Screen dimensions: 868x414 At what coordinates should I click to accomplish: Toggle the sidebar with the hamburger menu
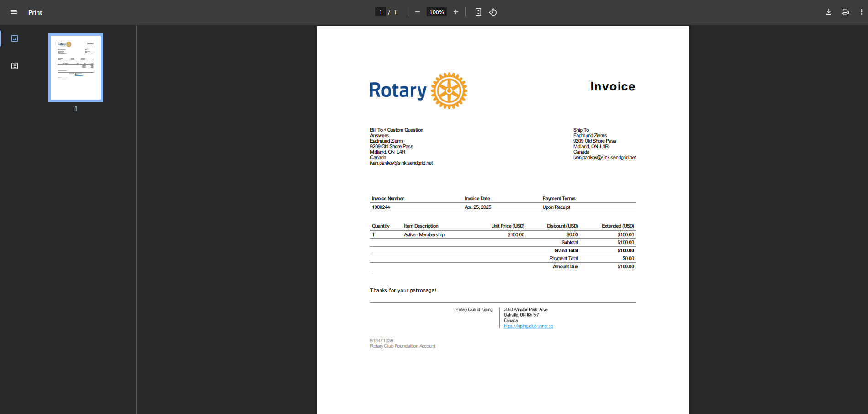[14, 12]
